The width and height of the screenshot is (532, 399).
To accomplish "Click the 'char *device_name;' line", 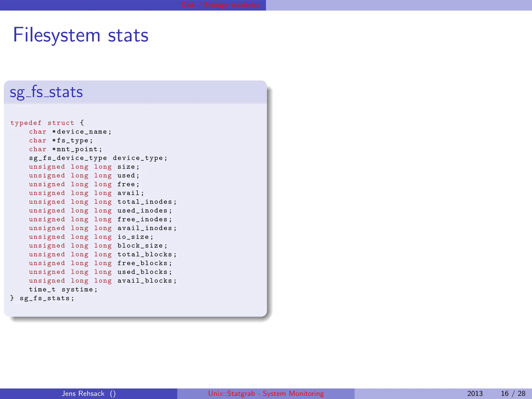I will pyautogui.click(x=70, y=132).
